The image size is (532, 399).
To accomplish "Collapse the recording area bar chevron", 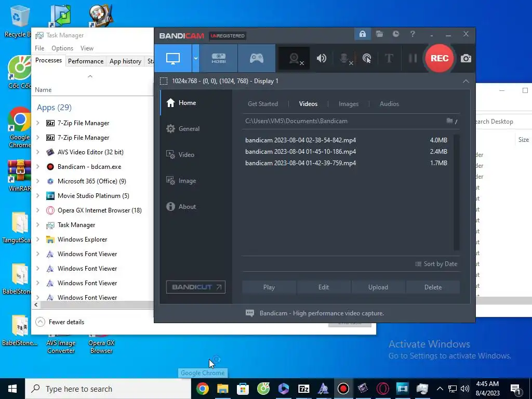I will [466, 81].
